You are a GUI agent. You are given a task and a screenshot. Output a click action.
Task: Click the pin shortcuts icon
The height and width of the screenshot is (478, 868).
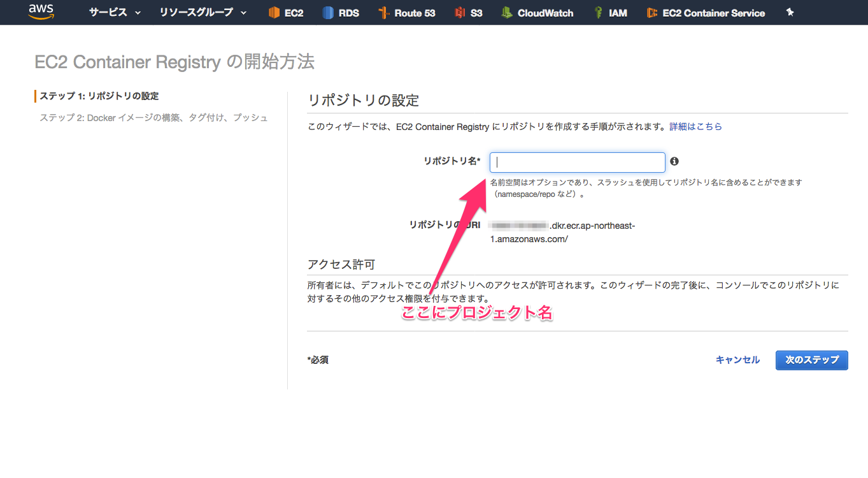790,12
